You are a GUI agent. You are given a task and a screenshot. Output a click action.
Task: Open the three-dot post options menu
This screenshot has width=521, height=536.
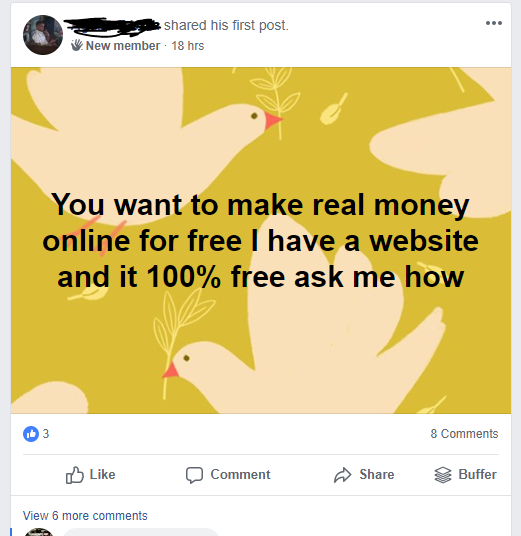tap(494, 23)
